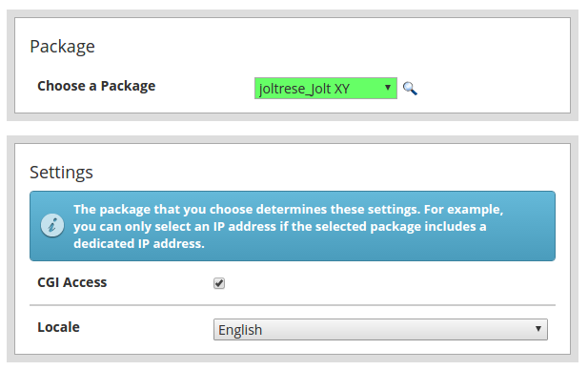Click the Locale label
Image resolution: width=588 pixels, height=370 pixels.
pos(58,327)
